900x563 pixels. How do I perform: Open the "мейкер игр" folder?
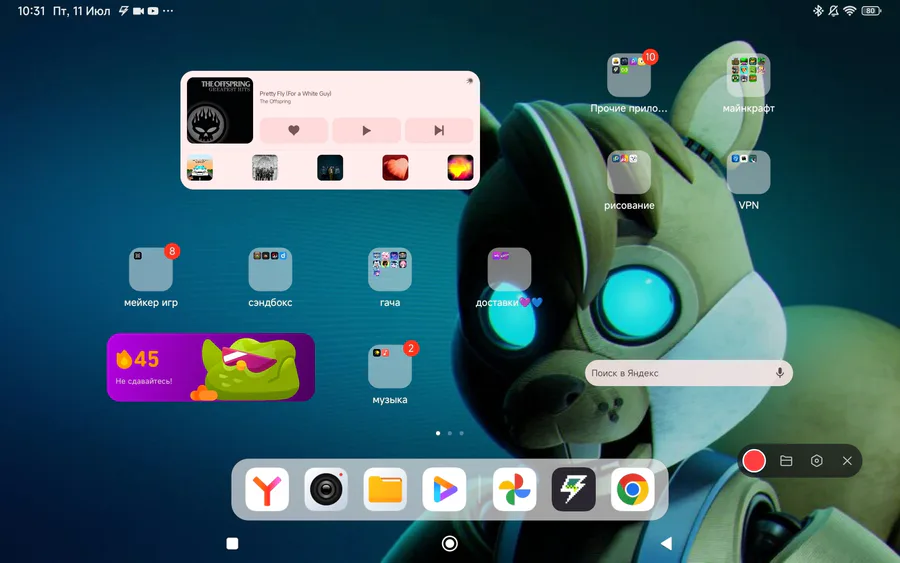tap(151, 269)
